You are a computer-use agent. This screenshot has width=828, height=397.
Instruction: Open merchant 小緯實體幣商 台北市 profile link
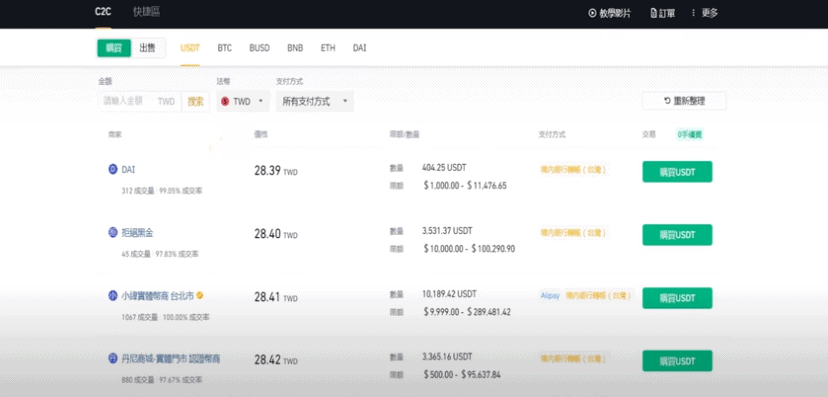point(157,296)
